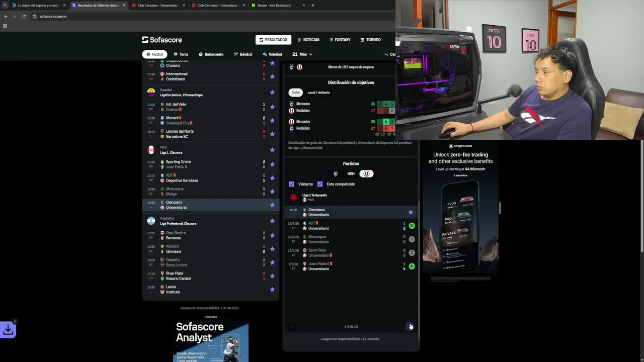Star the Macará vs Guayaquil City match

coord(272,120)
